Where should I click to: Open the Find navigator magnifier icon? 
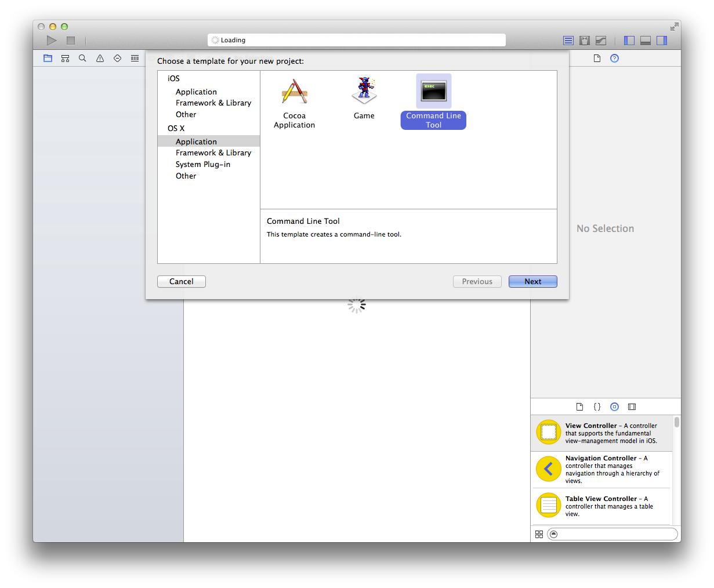[x=82, y=58]
